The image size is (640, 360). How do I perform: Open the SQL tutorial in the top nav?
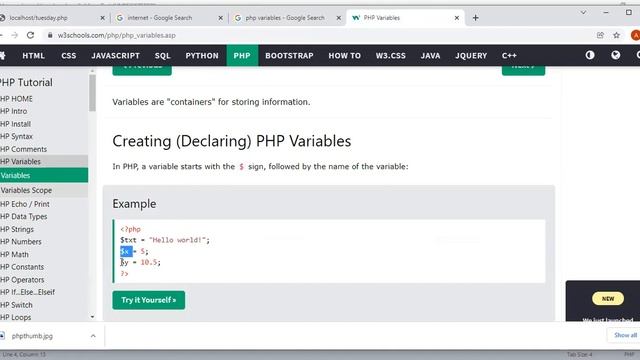click(162, 56)
